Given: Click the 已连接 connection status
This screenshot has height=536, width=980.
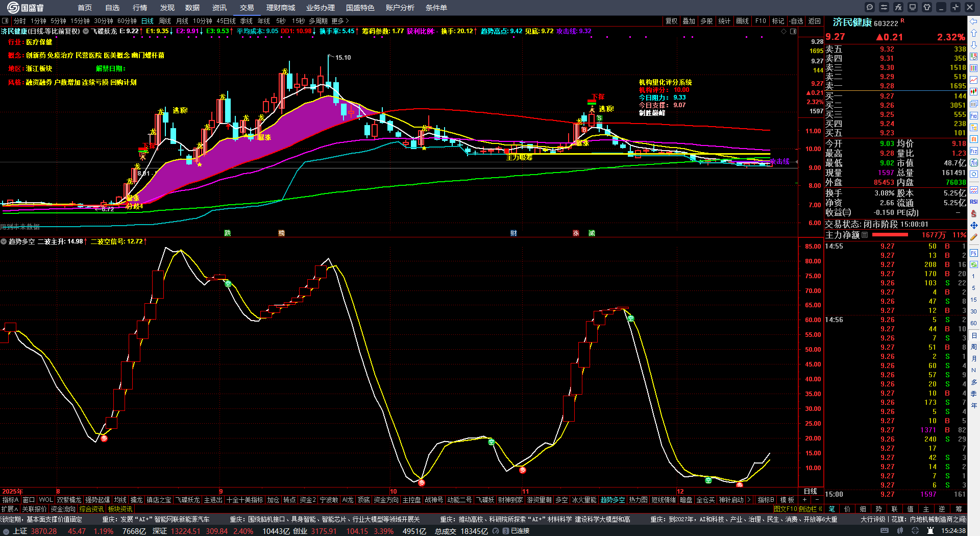Looking at the screenshot, I should [520, 531].
